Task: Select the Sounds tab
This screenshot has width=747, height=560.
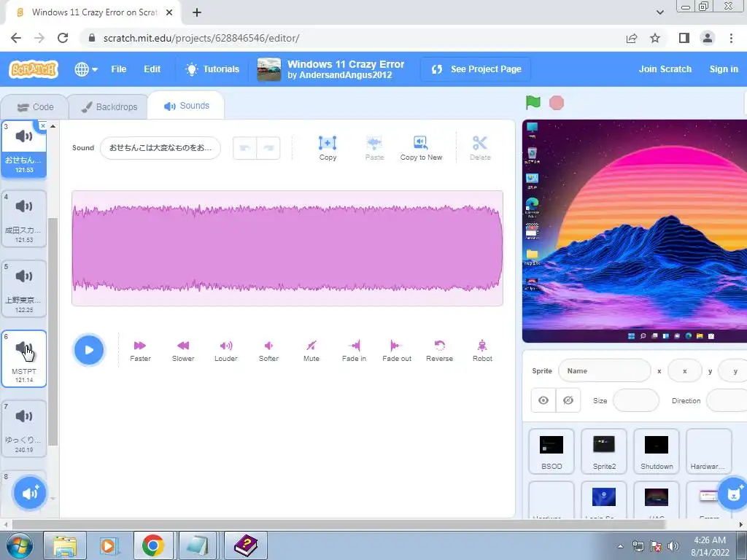Action: (x=186, y=106)
